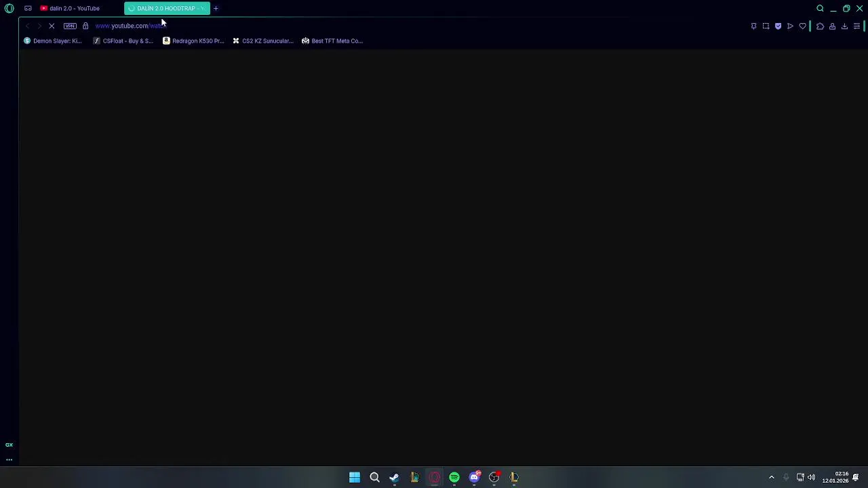868x488 pixels.
Task: Open the 'Best TFT Meta Co...' bookmark
Action: pos(332,41)
